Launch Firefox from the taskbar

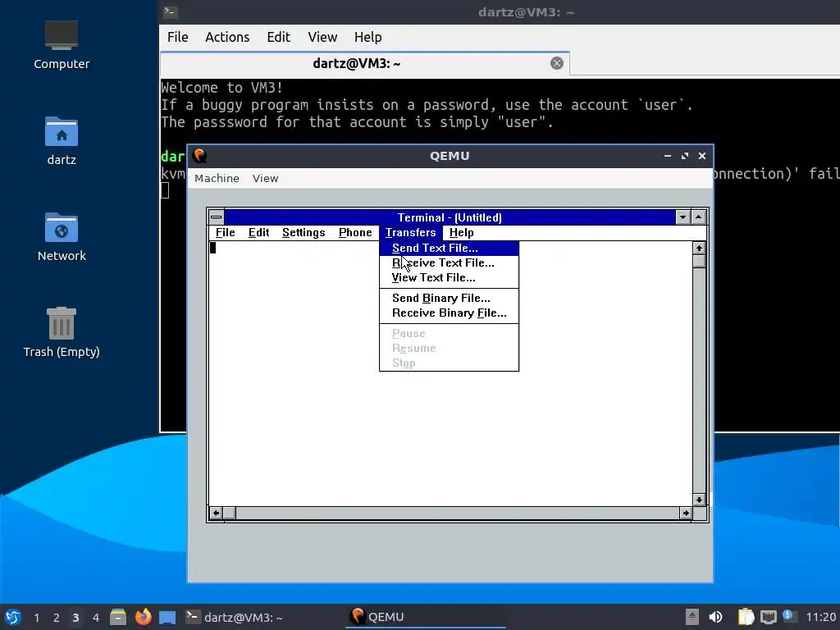click(x=143, y=617)
